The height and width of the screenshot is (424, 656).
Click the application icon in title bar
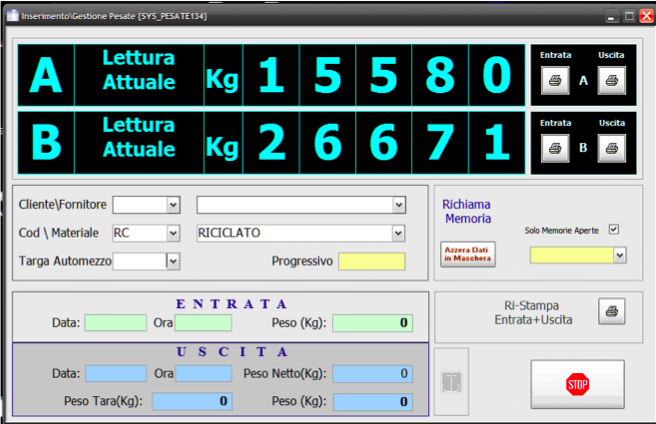pos(13,16)
